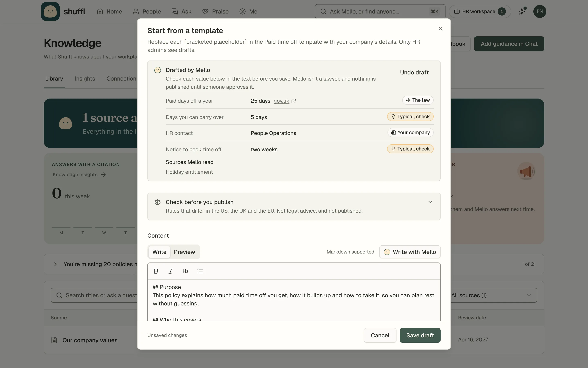
Task: Switch to the Write tab
Action: tap(159, 252)
